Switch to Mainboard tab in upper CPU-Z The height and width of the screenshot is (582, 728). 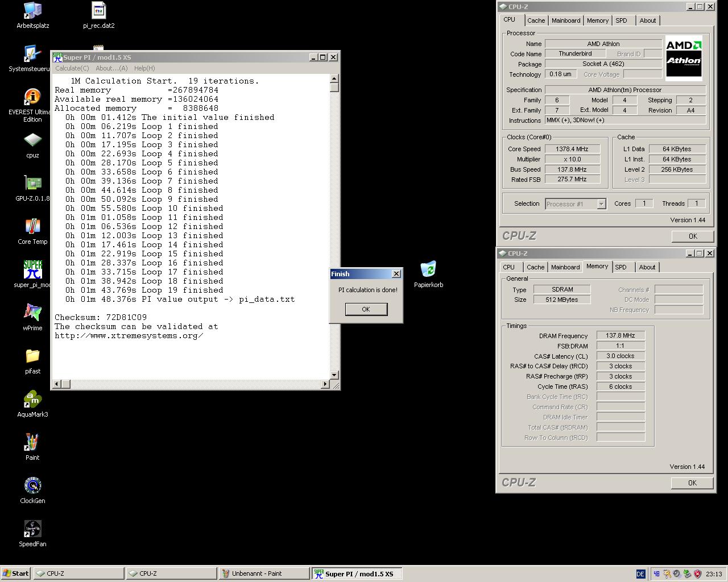point(566,20)
